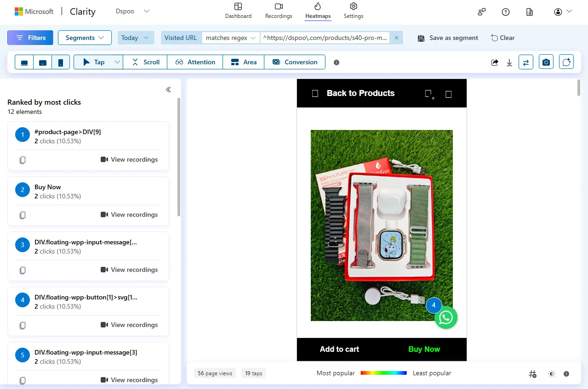Remove the Visited URL filter
Screen dimensions: 588x389
coord(396,38)
